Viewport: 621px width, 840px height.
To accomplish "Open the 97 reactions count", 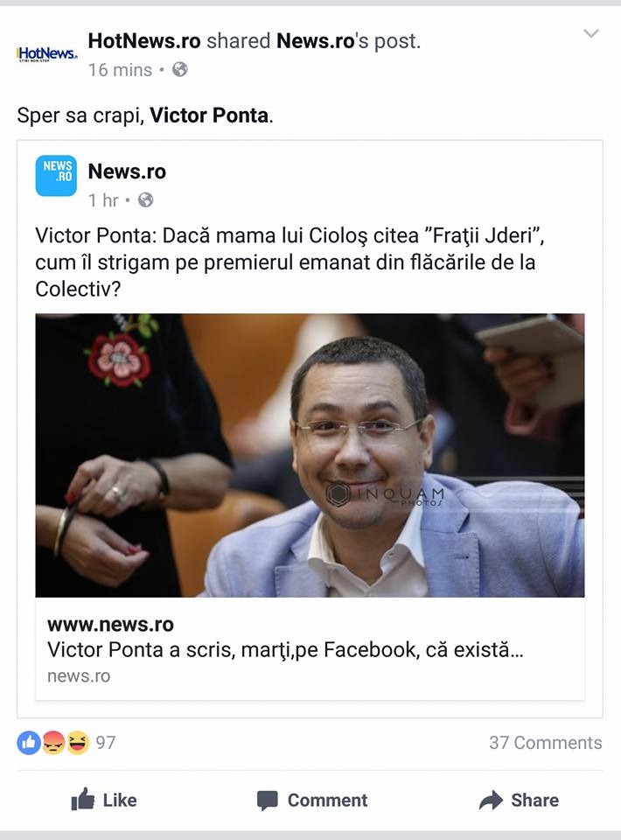I will pyautogui.click(x=106, y=743).
